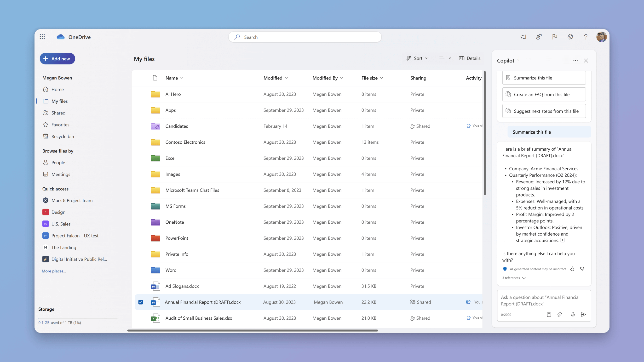Select the Annual Financial Report checkbox
The image size is (644, 362).
141,302
